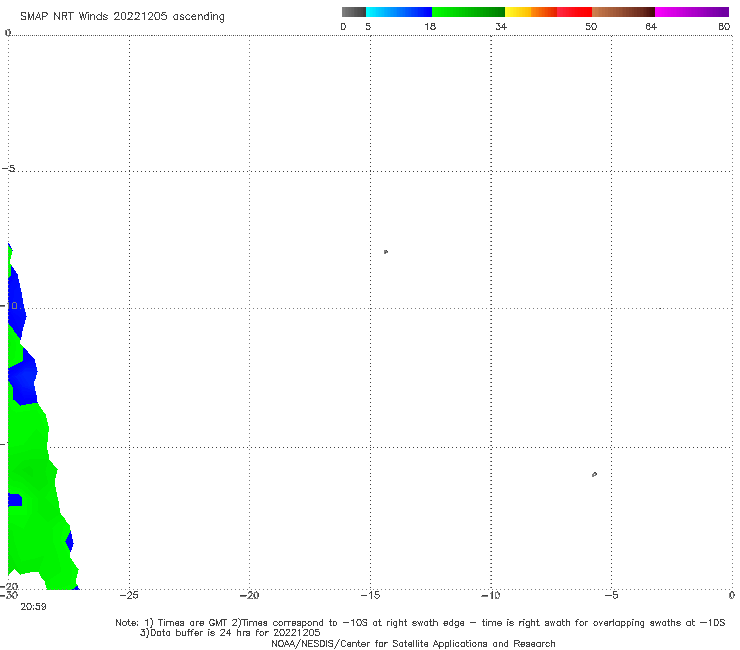Click the magenta-purple 64–80 color bar segment
The image size is (740, 650).
pos(692,12)
